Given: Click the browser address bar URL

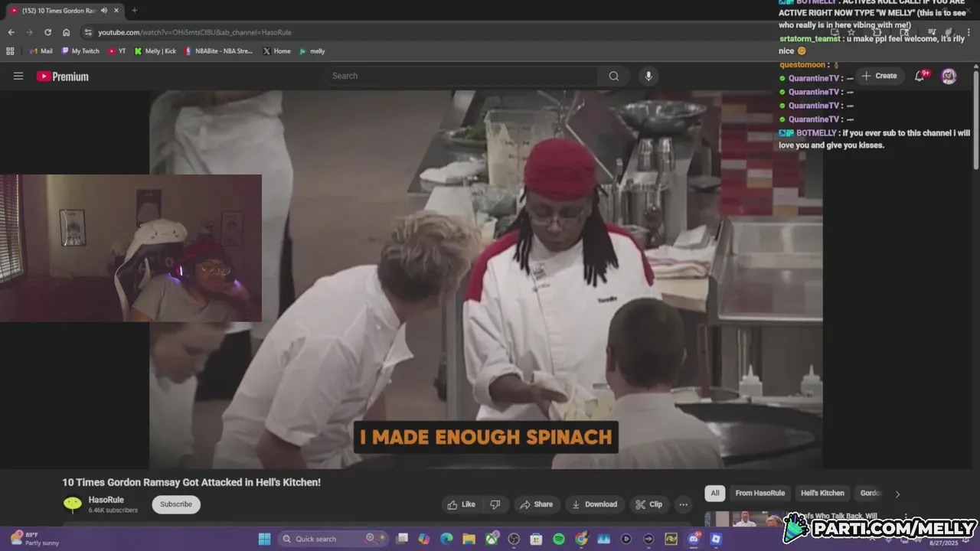Looking at the screenshot, I should pyautogui.click(x=194, y=32).
